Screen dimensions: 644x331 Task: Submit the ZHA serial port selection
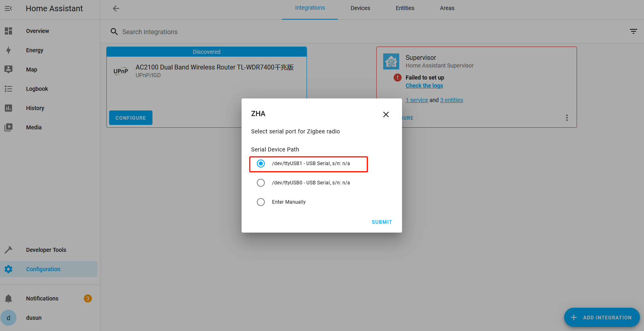pyautogui.click(x=382, y=222)
